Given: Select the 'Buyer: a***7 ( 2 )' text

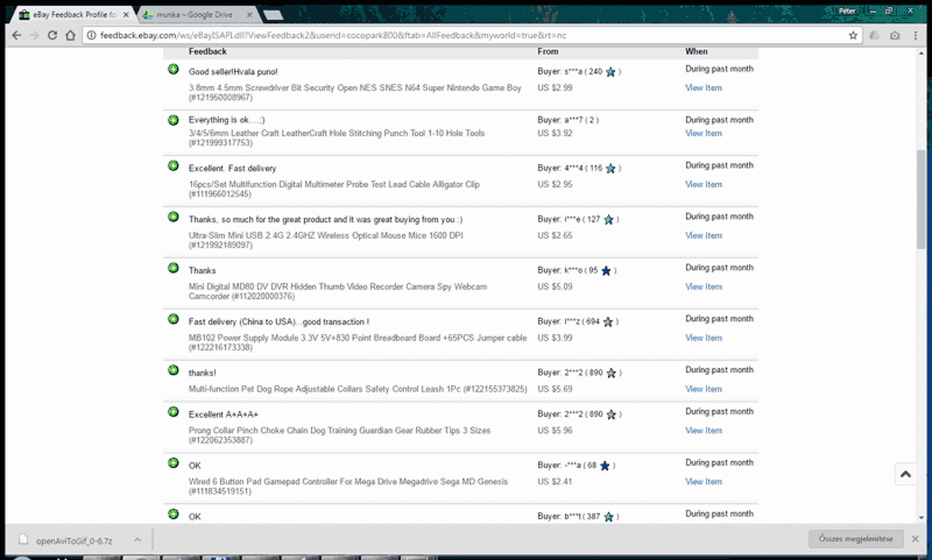Looking at the screenshot, I should [569, 120].
